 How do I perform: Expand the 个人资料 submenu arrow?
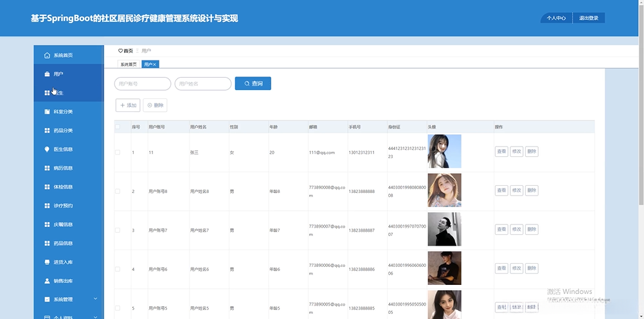pyautogui.click(x=95, y=317)
